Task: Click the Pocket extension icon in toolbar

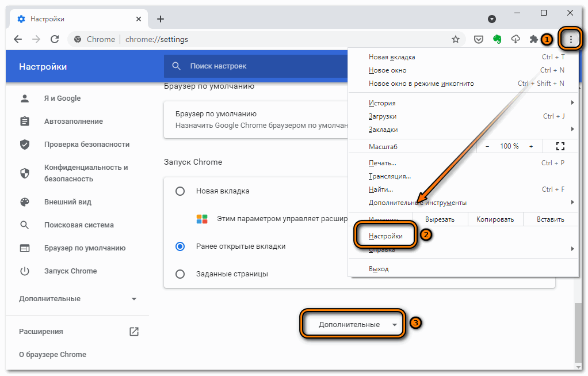Action: 479,39
